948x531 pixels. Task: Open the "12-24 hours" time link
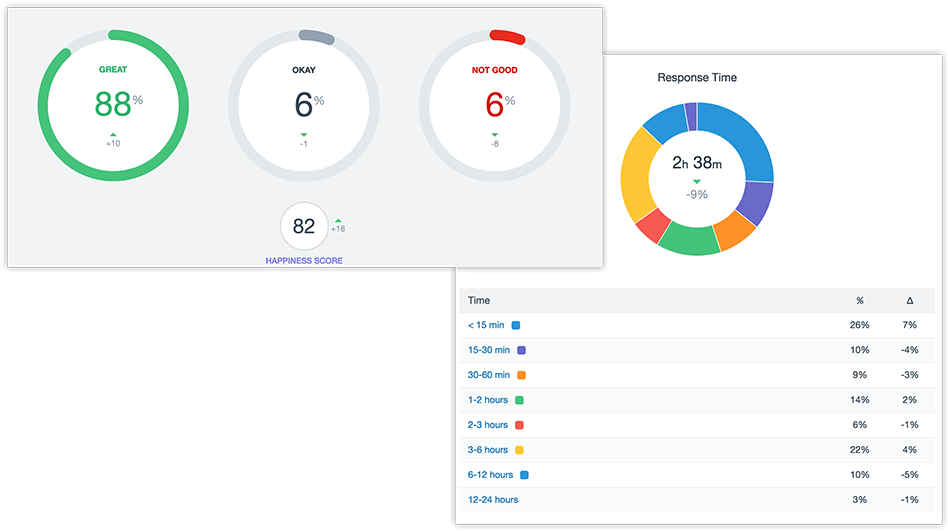click(493, 500)
